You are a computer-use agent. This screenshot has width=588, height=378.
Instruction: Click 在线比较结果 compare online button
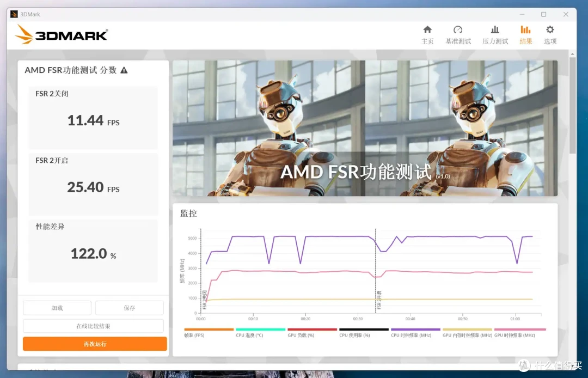click(x=93, y=326)
